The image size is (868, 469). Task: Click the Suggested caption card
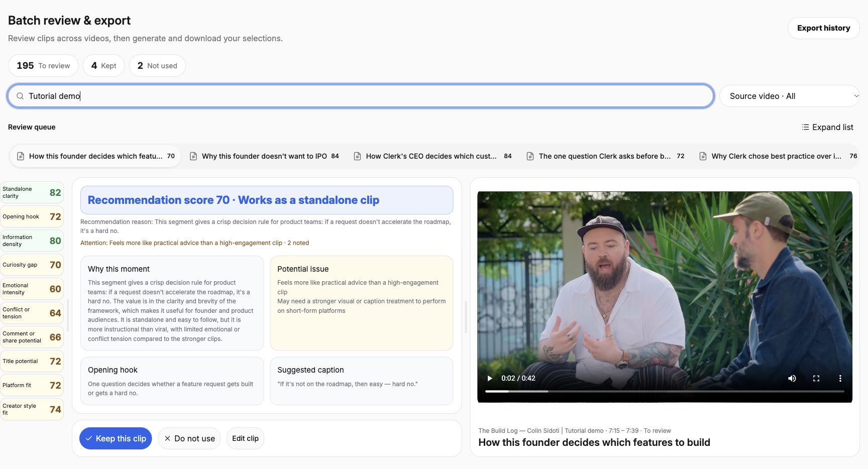362,381
